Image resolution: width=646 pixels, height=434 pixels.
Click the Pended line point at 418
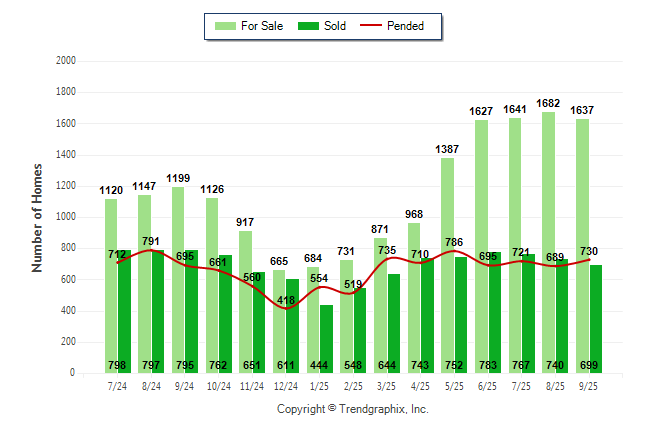point(286,308)
